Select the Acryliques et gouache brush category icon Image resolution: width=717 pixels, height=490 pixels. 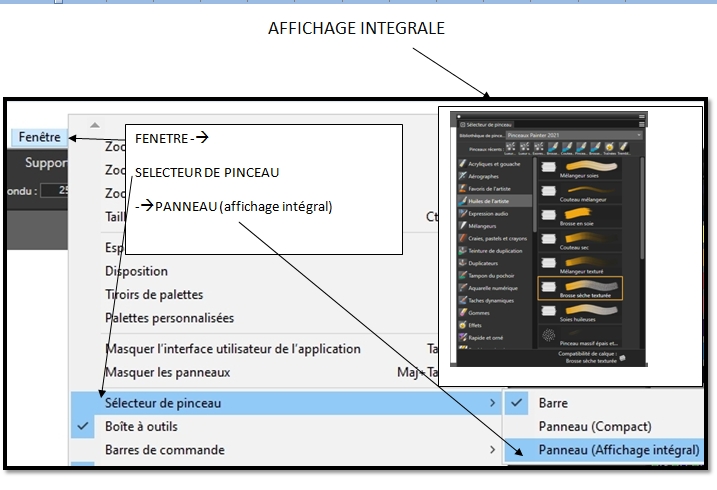pyautogui.click(x=463, y=164)
